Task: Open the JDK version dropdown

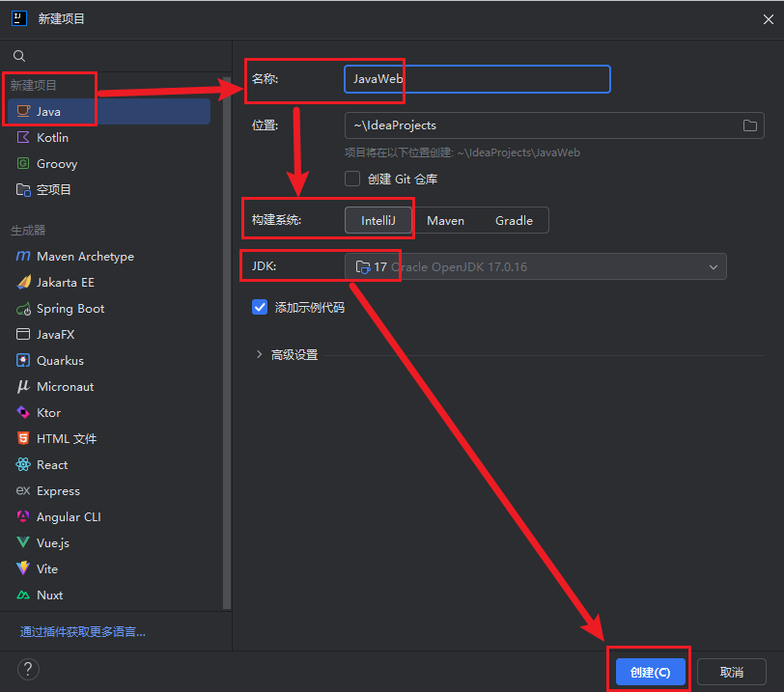Action: coord(536,266)
